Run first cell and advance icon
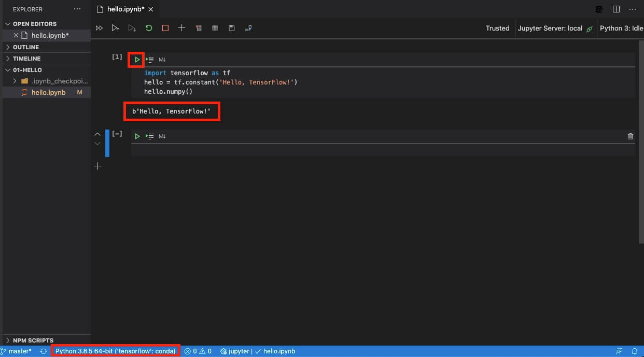The height and width of the screenshot is (357, 644). point(149,60)
